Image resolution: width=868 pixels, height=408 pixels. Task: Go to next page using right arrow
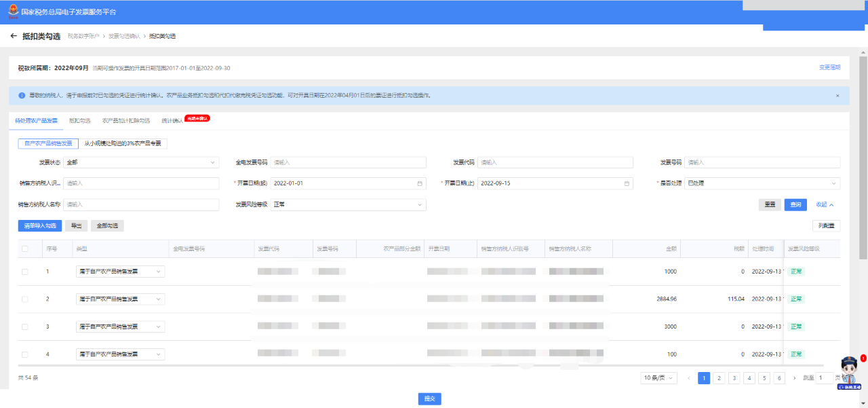pos(794,378)
